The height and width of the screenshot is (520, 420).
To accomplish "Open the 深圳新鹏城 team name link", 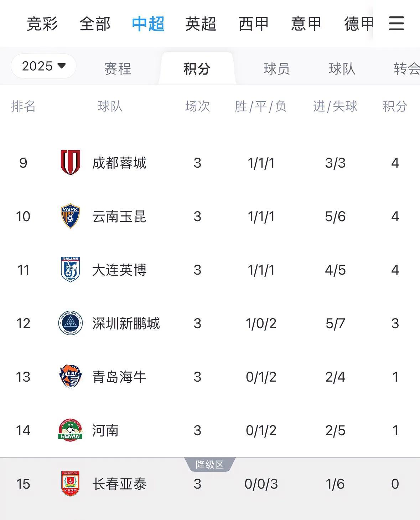I will pyautogui.click(x=126, y=323).
